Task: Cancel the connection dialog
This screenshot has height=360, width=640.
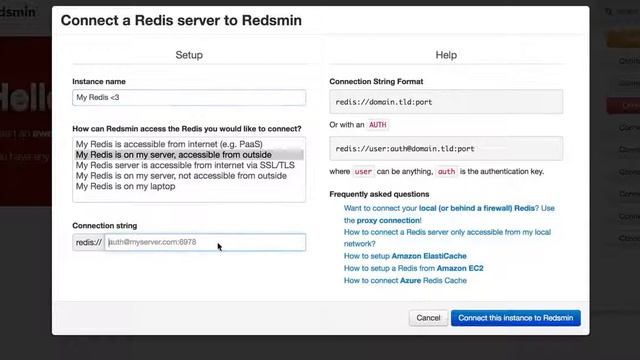Action: coord(428,318)
